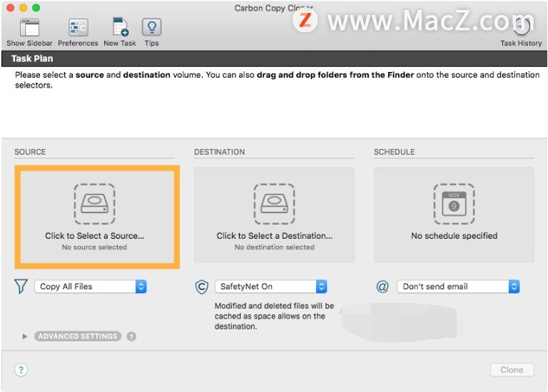Click the Task Plan header bar
The image size is (548, 392).
click(274, 58)
